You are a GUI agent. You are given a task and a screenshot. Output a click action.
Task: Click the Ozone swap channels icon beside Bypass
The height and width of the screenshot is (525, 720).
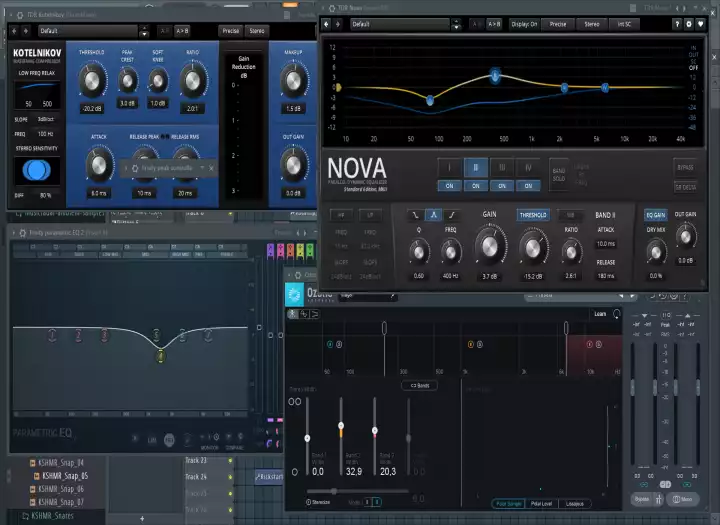658,499
